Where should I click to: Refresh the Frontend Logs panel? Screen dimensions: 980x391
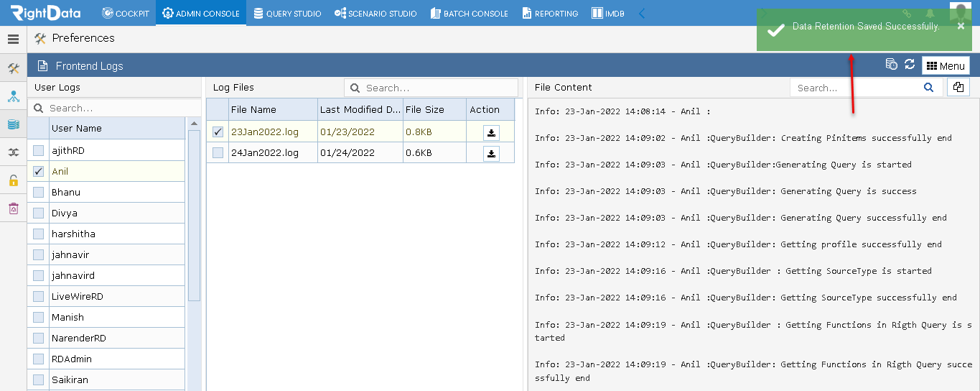(910, 65)
